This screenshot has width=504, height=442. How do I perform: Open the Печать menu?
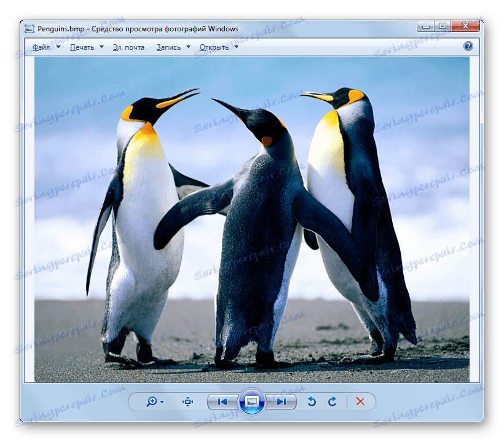point(82,47)
